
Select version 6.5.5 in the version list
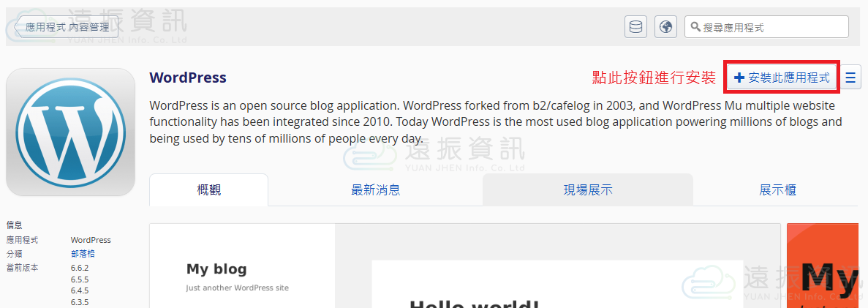click(x=80, y=279)
